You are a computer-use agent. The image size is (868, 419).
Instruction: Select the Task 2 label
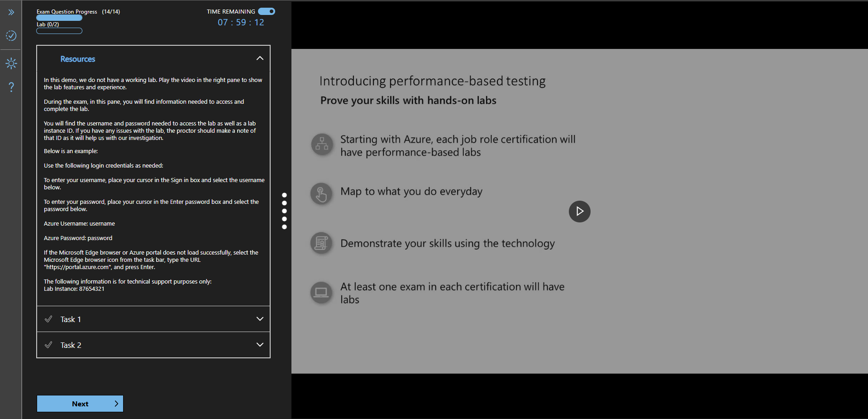pos(71,345)
